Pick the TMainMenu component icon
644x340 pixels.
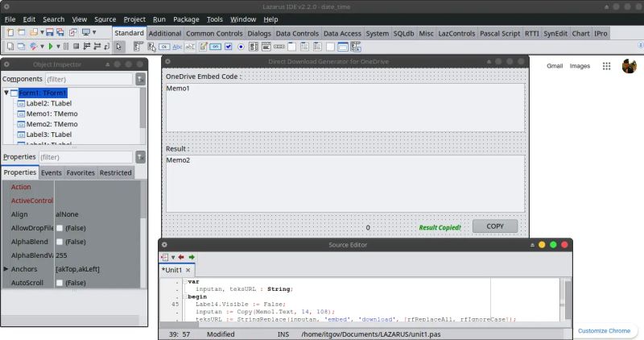138,47
